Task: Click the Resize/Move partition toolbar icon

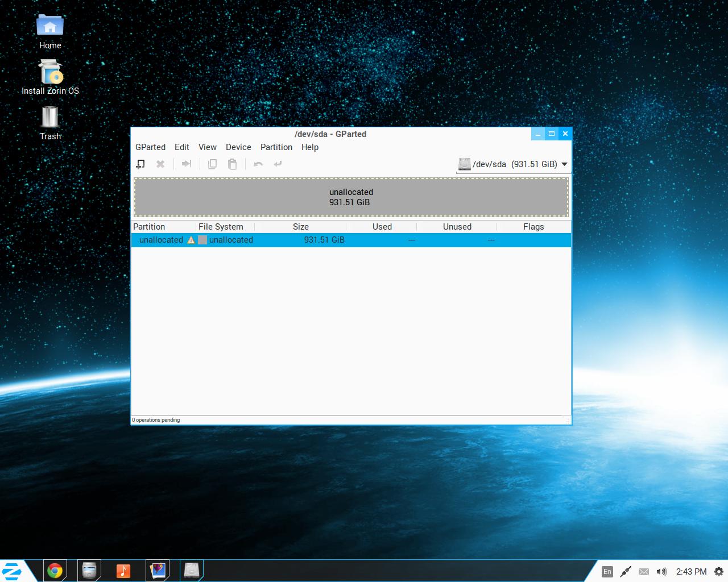Action: click(186, 164)
